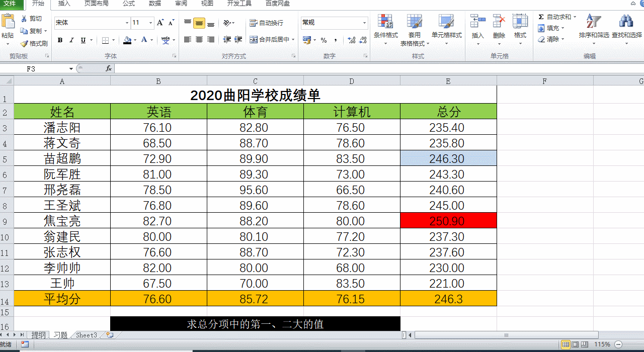Image resolution: width=644 pixels, height=352 pixels.
Task: Switch to the Developer (开发工具) tab
Action: (239, 4)
